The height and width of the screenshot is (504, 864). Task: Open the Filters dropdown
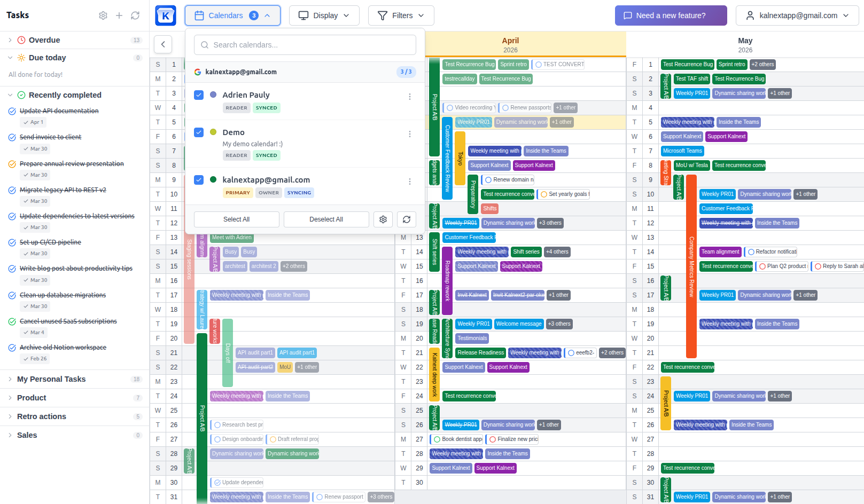click(401, 15)
